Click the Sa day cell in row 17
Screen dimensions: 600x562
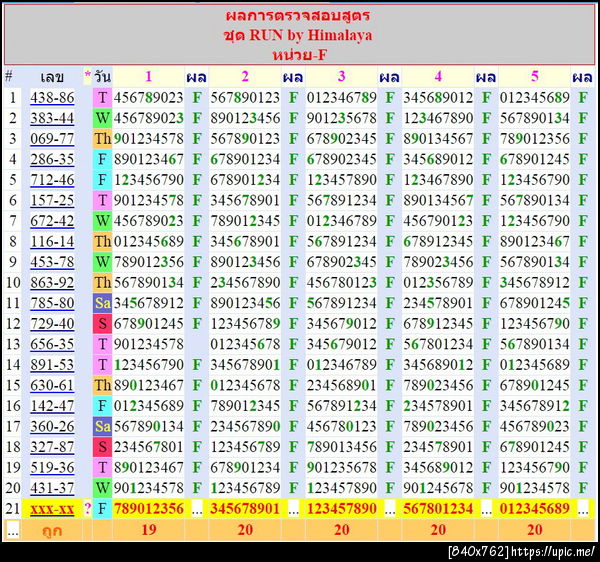click(x=102, y=427)
